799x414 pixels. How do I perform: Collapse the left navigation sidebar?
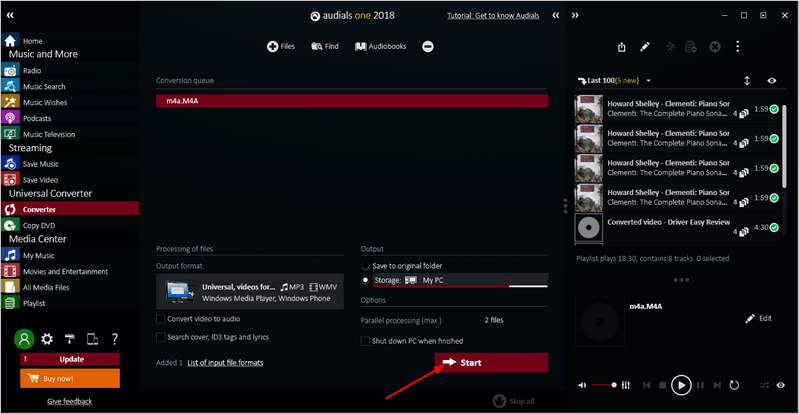10,15
